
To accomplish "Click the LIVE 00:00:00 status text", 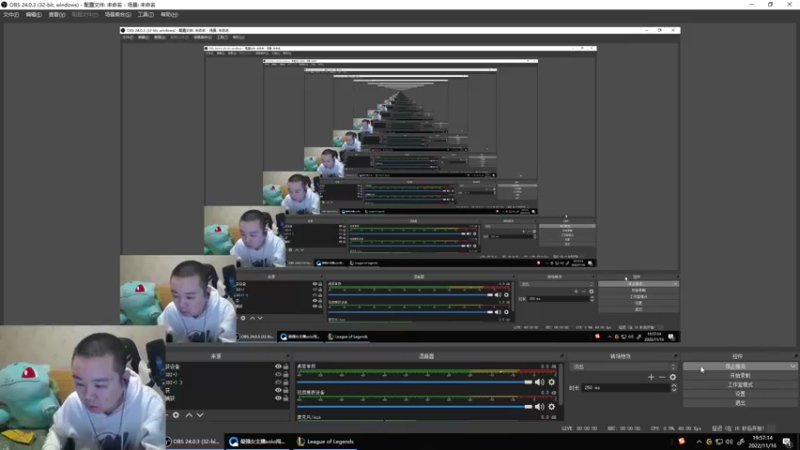I will tap(579, 429).
